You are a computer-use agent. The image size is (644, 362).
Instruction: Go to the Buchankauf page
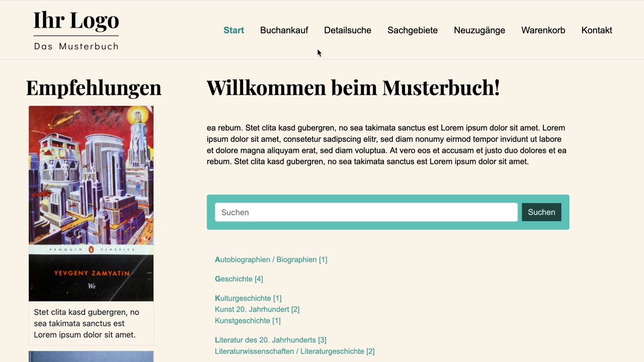284,30
